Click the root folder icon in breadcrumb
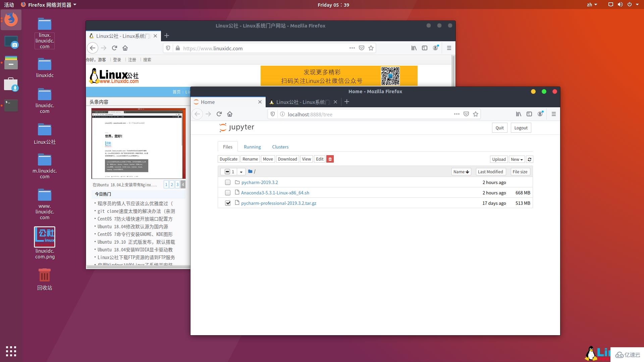 tap(250, 172)
